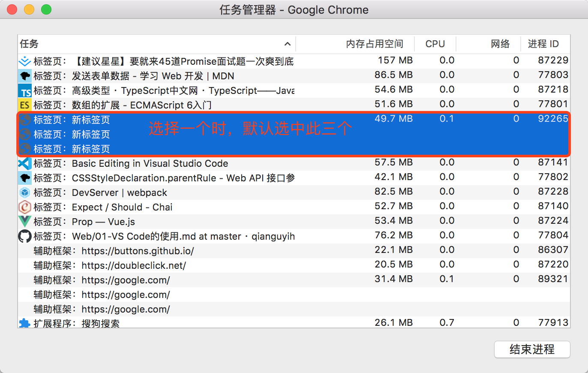Minimize the task manager window
This screenshot has height=373, width=588.
coord(29,9)
